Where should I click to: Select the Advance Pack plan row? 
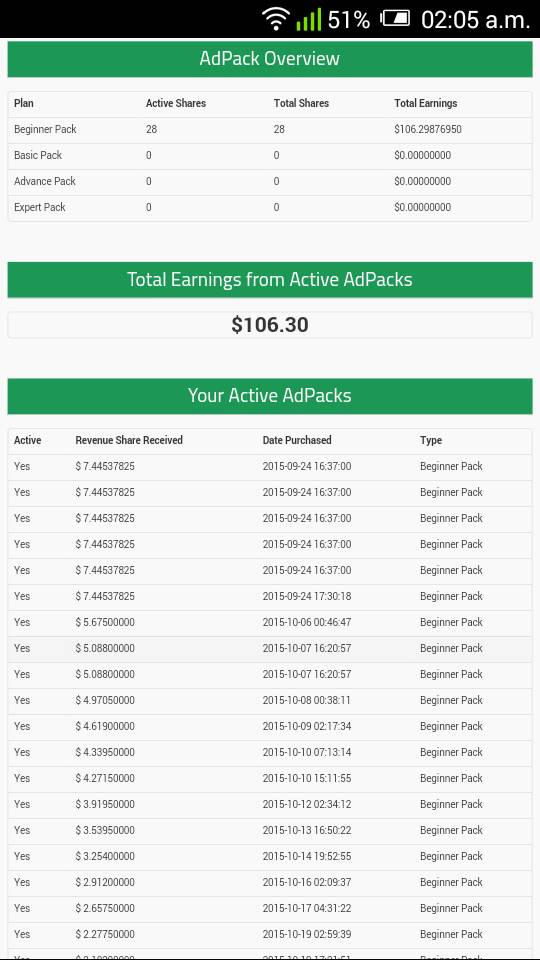click(x=270, y=181)
